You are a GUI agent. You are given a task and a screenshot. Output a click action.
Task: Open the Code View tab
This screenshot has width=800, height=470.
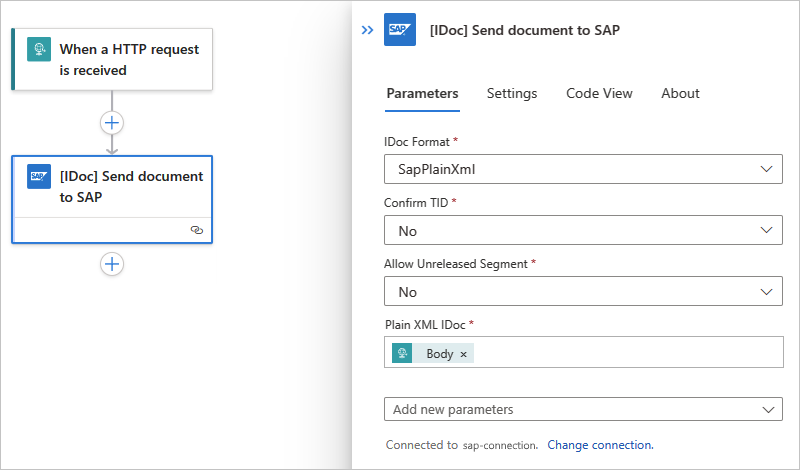(599, 93)
